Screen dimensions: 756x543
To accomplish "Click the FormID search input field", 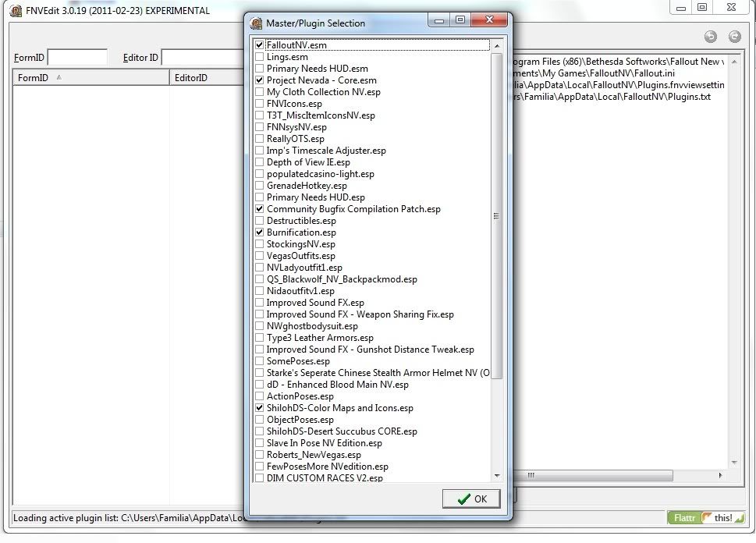I will [77, 58].
